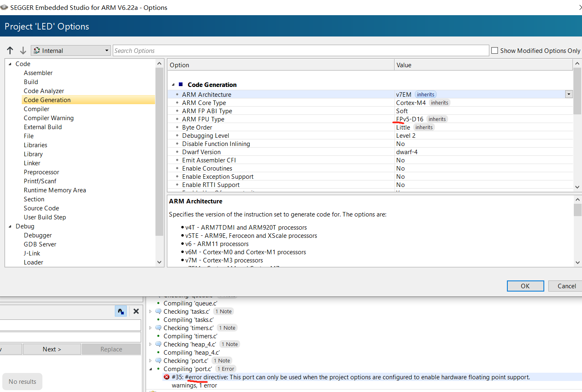582x392 pixels.
Task: Click the up arrow navigation icon
Action: (10, 50)
